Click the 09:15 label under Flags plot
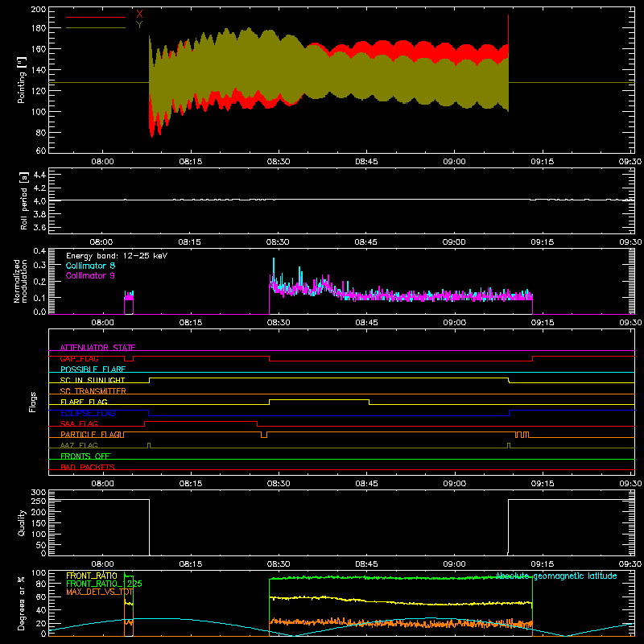The width and height of the screenshot is (644, 644). pyautogui.click(x=542, y=484)
